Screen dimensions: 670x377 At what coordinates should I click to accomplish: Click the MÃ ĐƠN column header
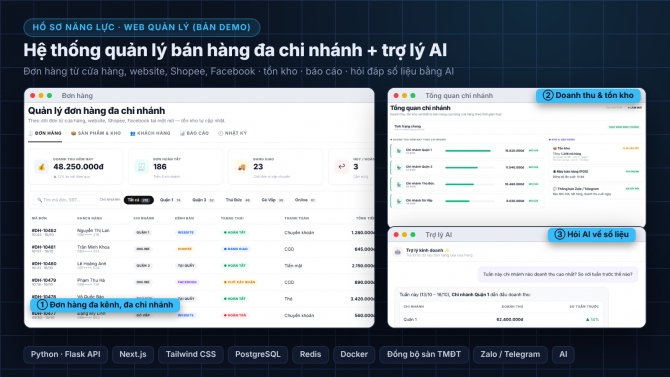click(x=39, y=218)
